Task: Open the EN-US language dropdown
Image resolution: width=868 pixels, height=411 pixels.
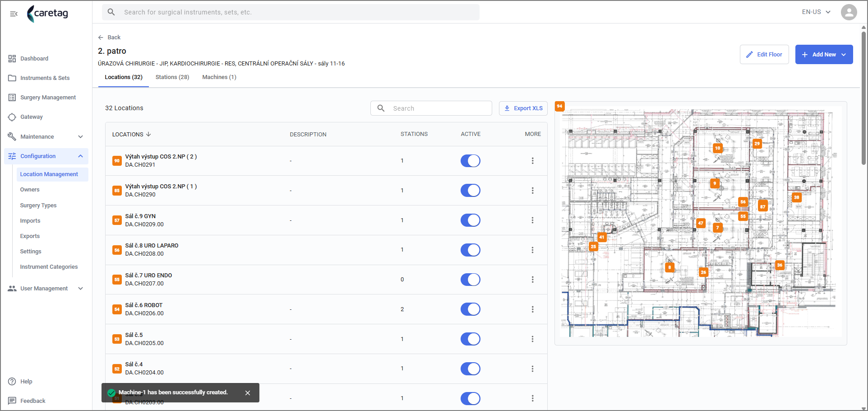Action: click(816, 12)
